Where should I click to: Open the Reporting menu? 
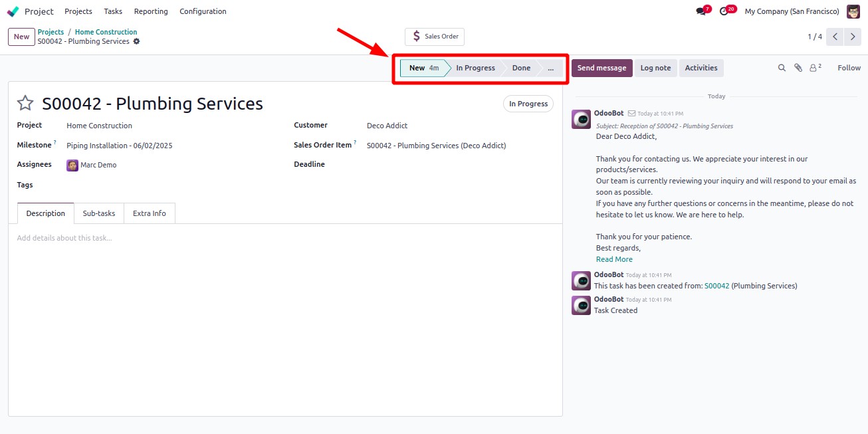pos(151,11)
